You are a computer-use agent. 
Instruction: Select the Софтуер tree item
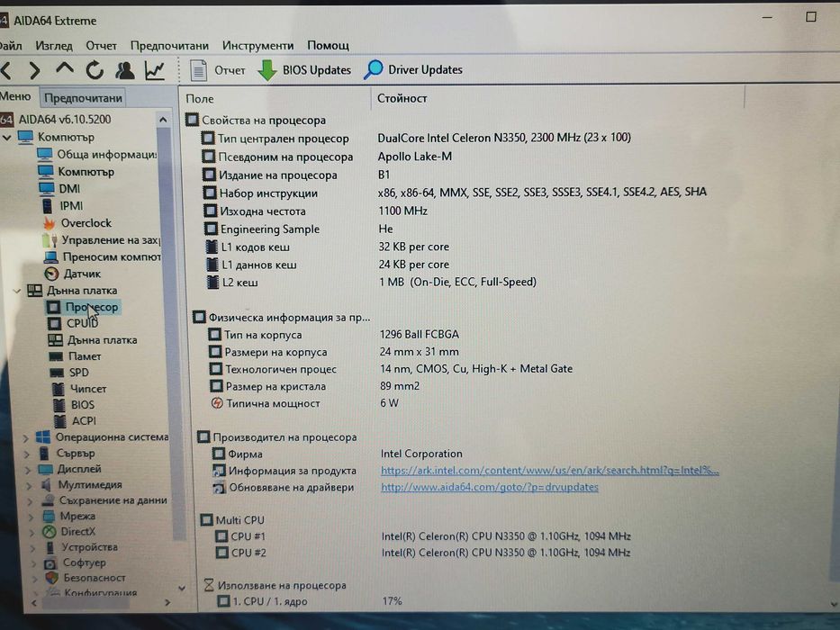(x=84, y=562)
